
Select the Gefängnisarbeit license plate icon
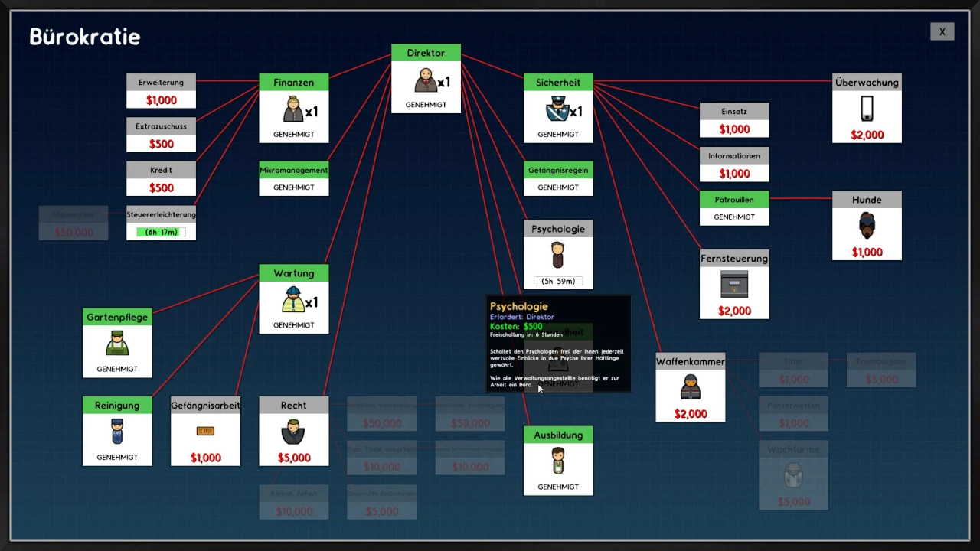pyautogui.click(x=205, y=431)
